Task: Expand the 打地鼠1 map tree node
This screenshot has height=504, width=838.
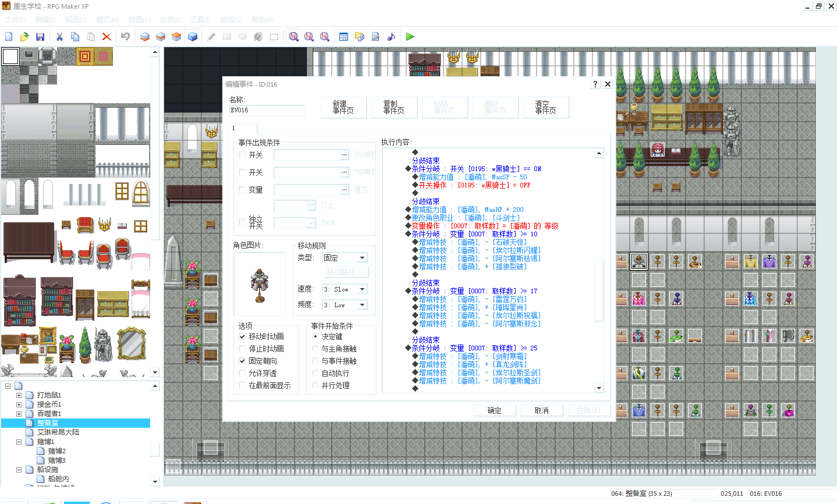Action: (19, 395)
